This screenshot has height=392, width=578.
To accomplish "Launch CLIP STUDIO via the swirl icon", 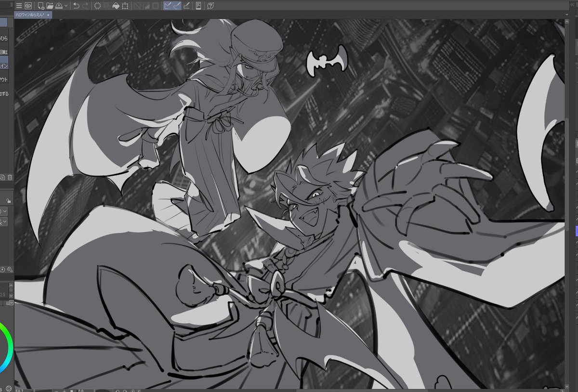I will pyautogui.click(x=28, y=6).
